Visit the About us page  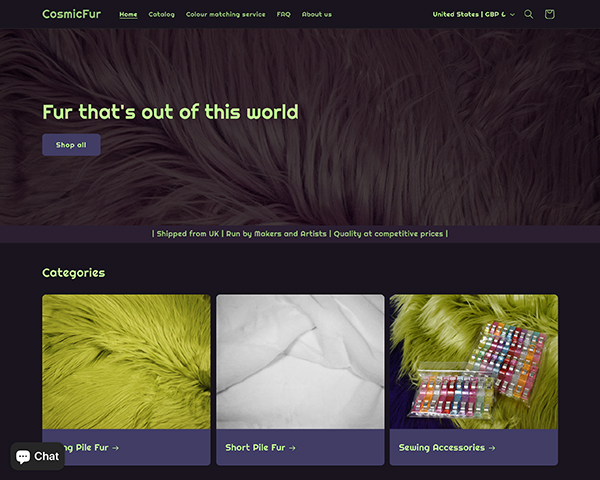(x=317, y=15)
